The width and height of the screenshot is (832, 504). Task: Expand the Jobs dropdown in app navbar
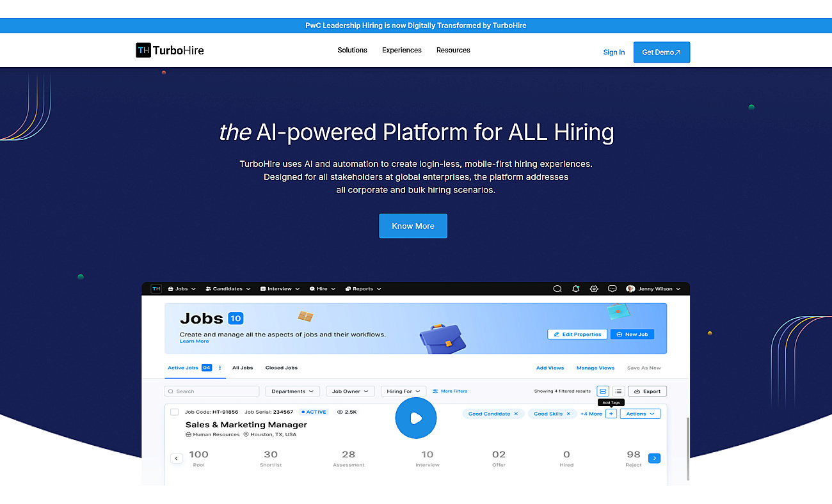click(182, 288)
